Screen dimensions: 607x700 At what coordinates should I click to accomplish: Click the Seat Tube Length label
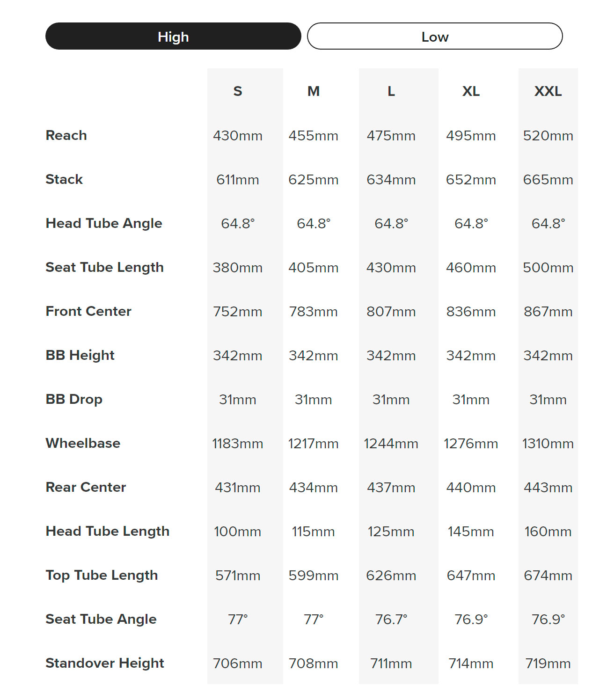(x=105, y=268)
